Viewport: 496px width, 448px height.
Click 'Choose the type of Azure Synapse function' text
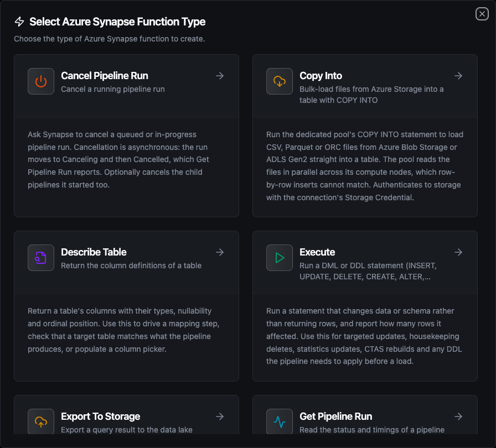click(110, 39)
